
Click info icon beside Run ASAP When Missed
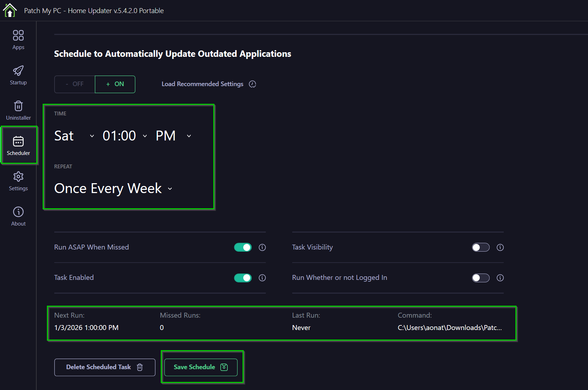[x=262, y=247]
